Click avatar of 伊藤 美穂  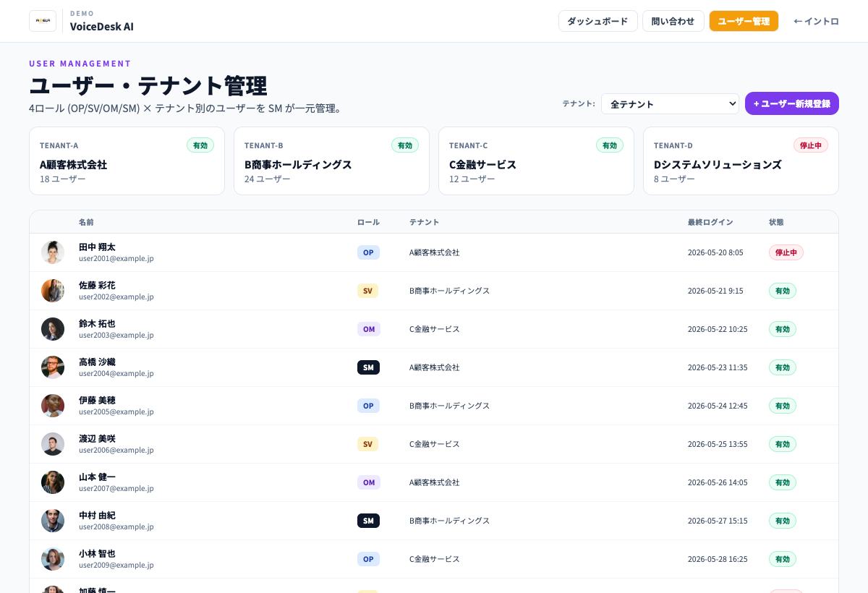click(53, 406)
